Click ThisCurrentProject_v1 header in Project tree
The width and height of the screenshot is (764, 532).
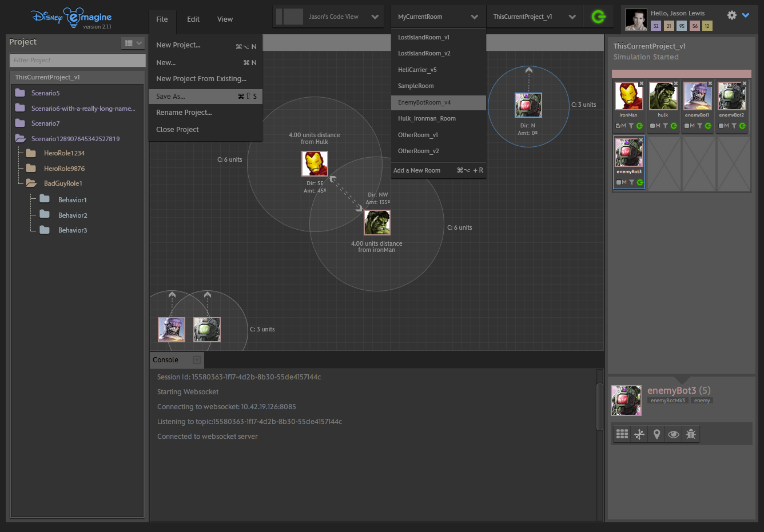coord(77,77)
